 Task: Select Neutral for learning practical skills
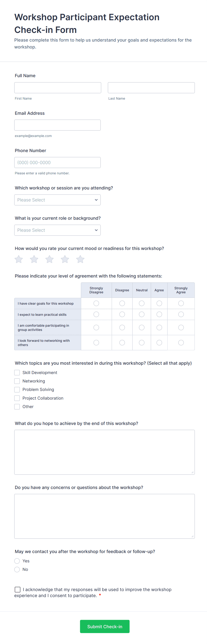pyautogui.click(x=142, y=314)
